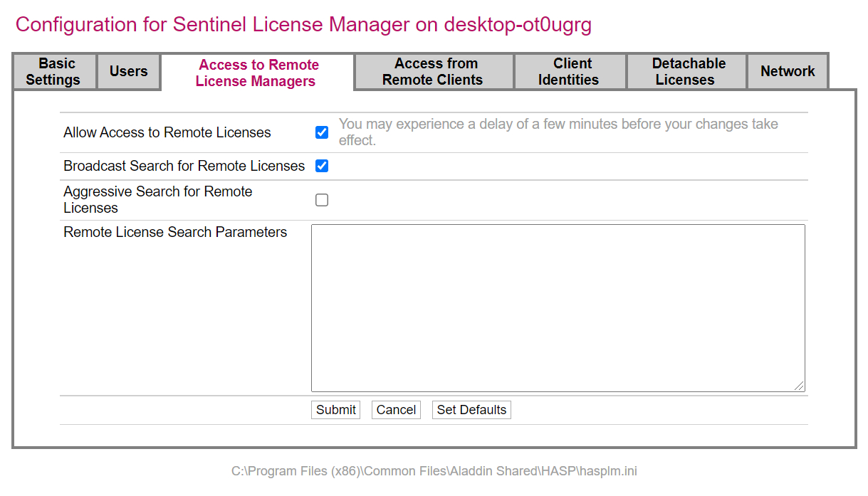Uncheck Allow Access to Remote Licenses
Screen dimensions: 868x496
tap(322, 132)
